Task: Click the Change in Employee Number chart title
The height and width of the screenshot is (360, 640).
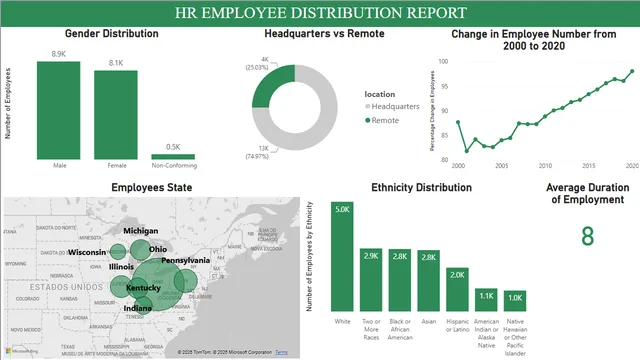Action: coord(534,40)
